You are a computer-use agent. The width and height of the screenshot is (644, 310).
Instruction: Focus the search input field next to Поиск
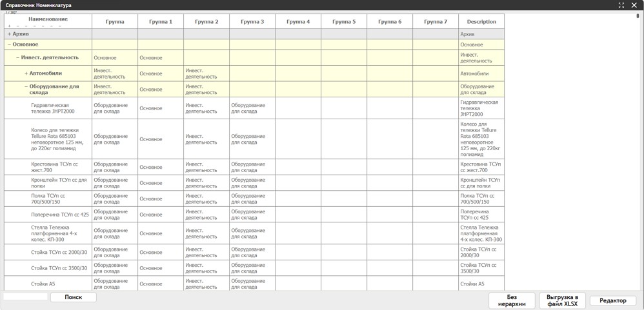(26, 296)
